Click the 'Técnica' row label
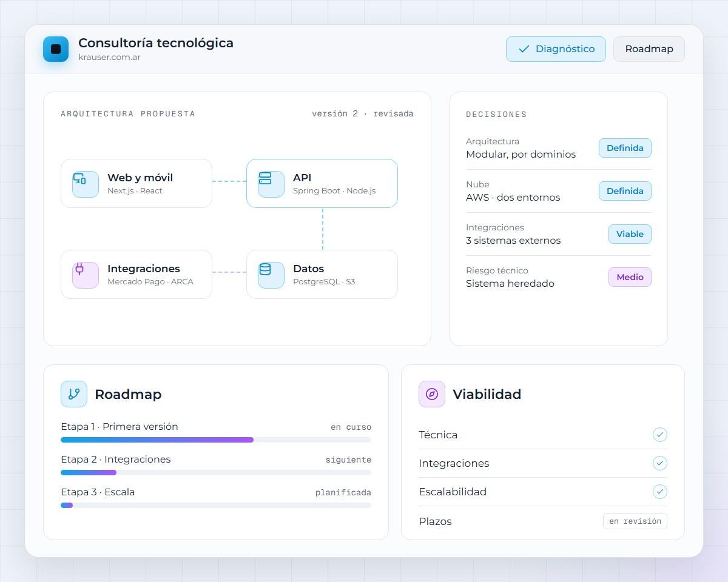728x582 pixels. [x=438, y=435]
